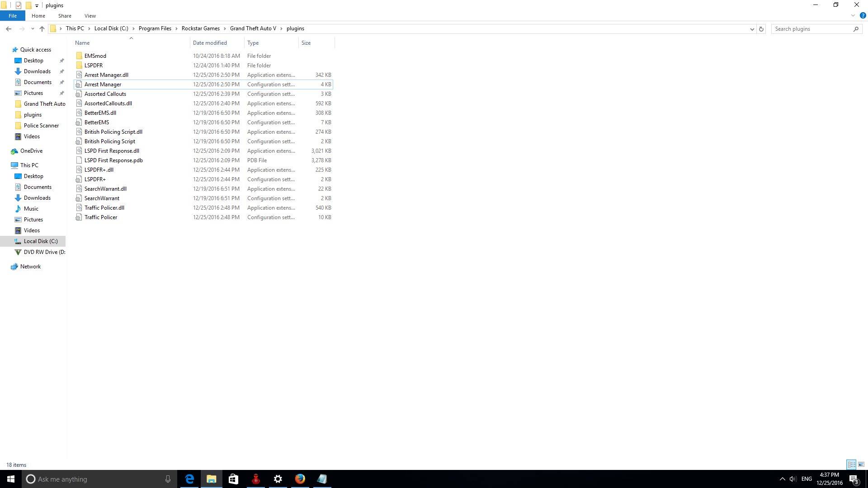Image resolution: width=868 pixels, height=488 pixels.
Task: Open the Help question mark icon
Action: (x=863, y=15)
